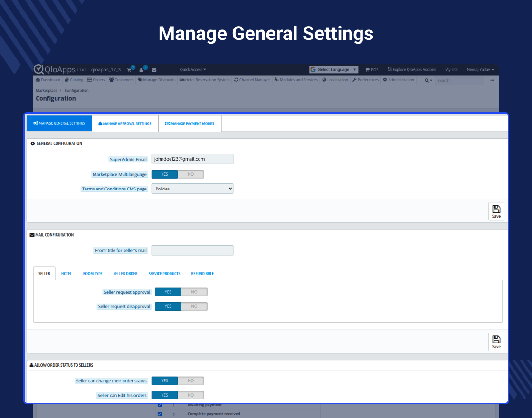Select the Refund Rule mail tab

(202, 274)
